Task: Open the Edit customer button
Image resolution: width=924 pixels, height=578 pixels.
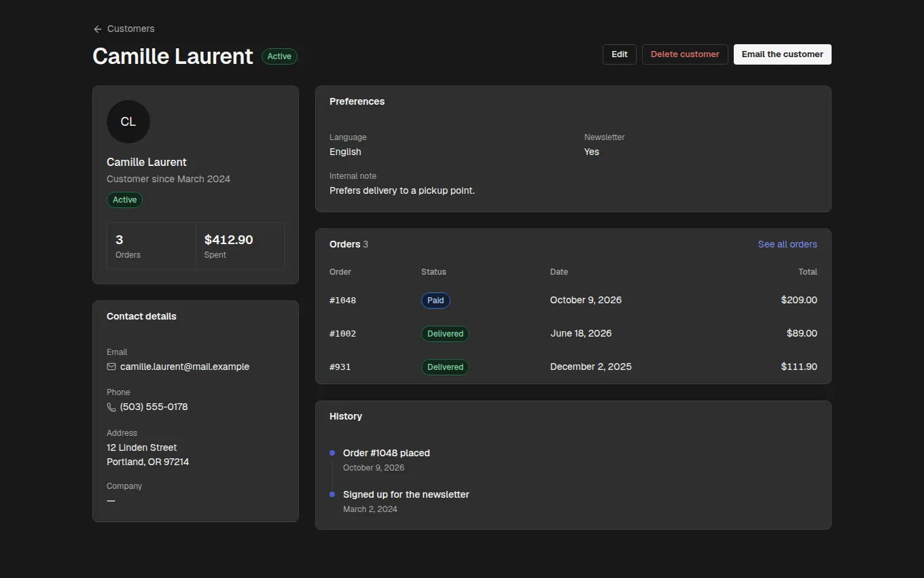Action: [620, 54]
